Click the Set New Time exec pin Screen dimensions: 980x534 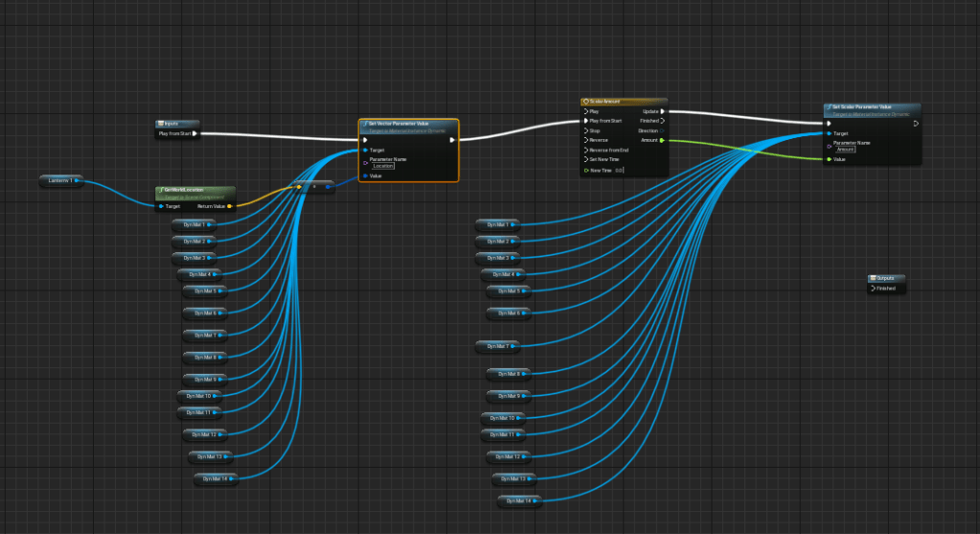(585, 159)
